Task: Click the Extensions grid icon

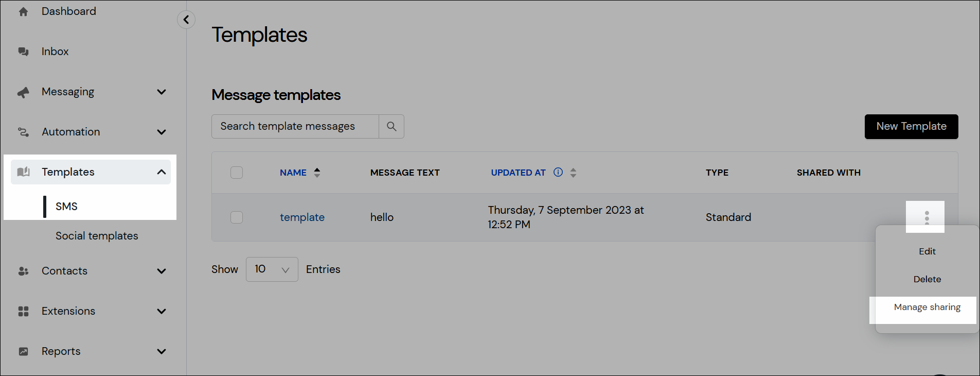Action: (23, 311)
